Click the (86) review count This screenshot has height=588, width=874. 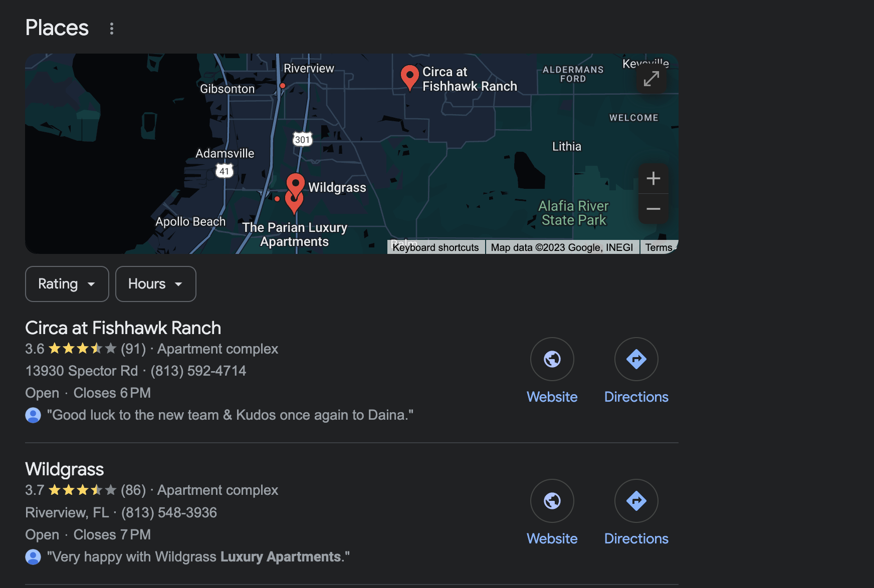pyautogui.click(x=133, y=490)
